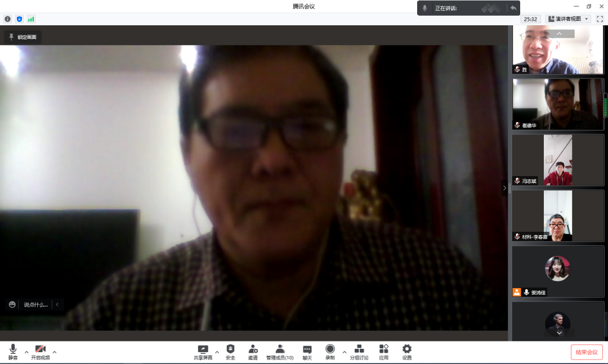Click the 说点什么... chat input field
This screenshot has width=608, height=364.
[x=35, y=304]
